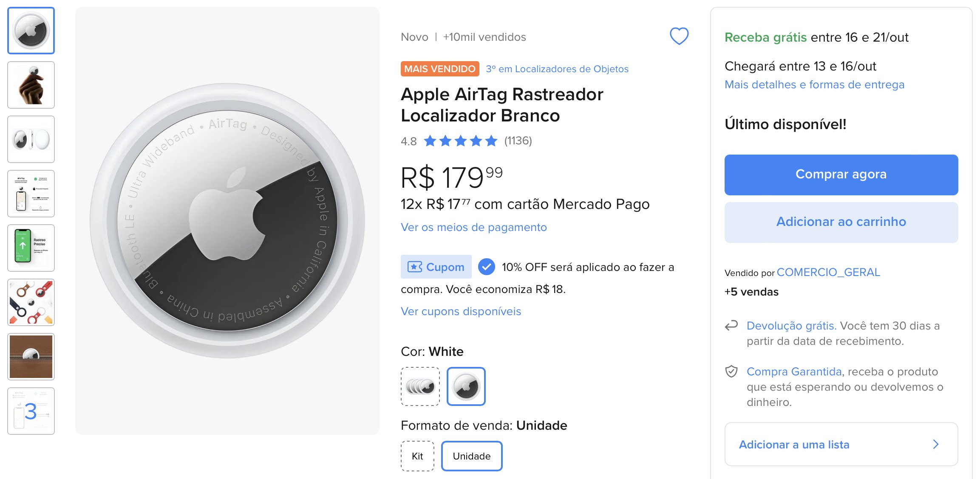Click the free return arrow icon
This screenshot has width=980, height=479.
731,326
